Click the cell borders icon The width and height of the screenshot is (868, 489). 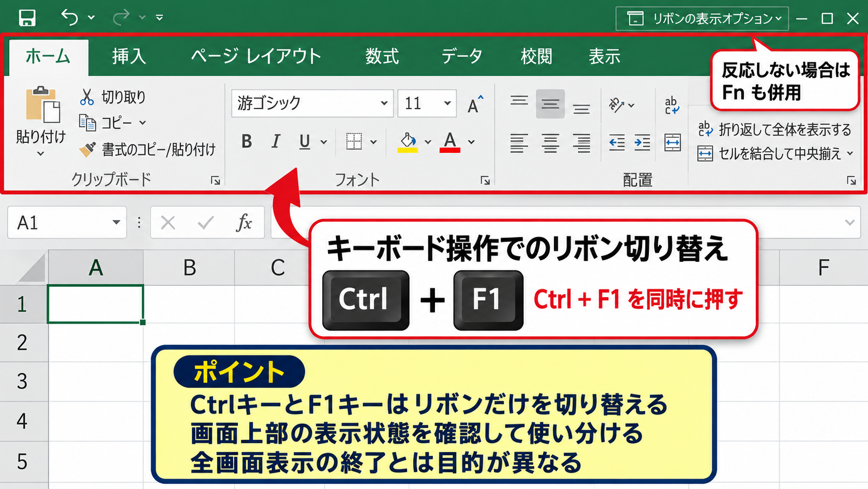point(354,141)
